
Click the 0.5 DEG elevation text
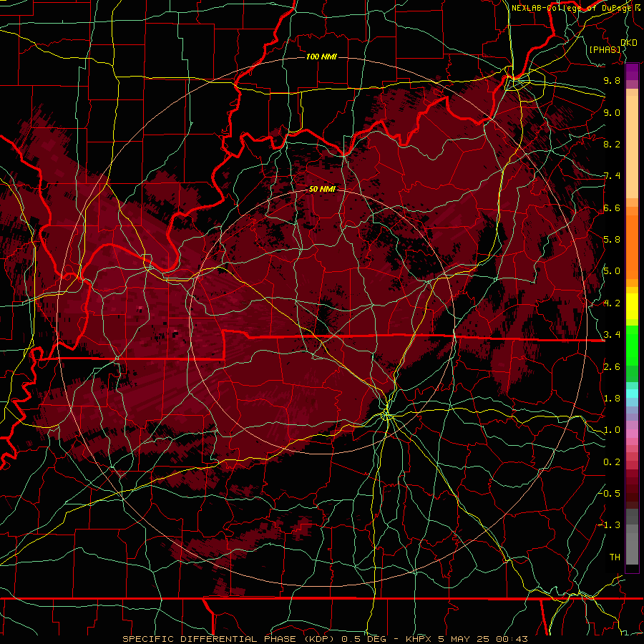point(364,639)
